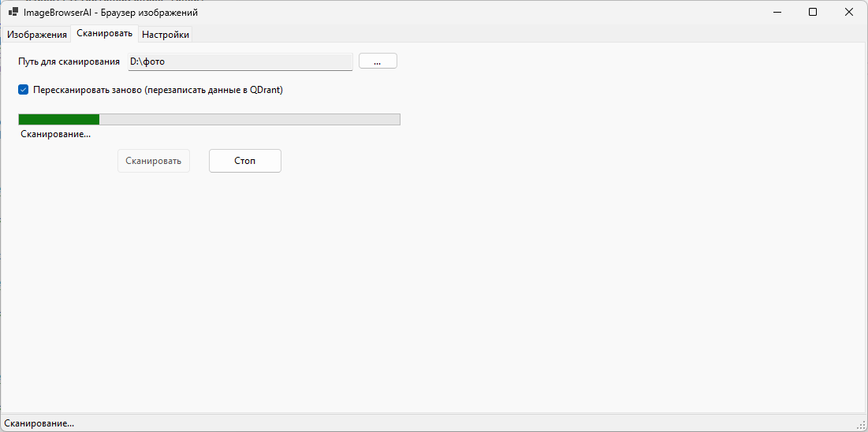Click the Путь для сканирования label

69,61
